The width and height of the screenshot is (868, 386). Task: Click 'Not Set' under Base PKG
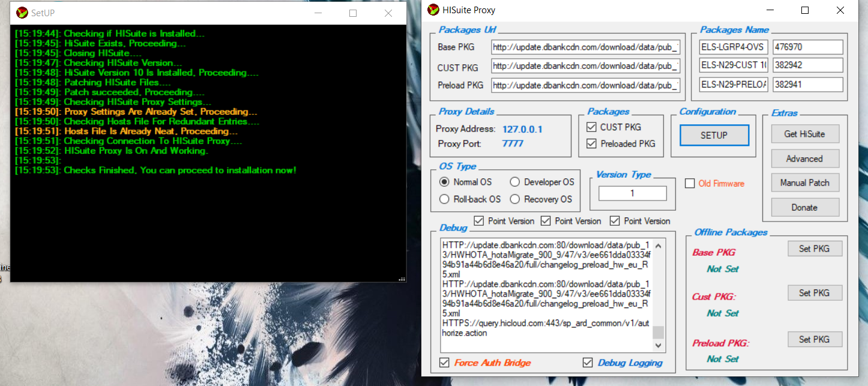tap(723, 269)
